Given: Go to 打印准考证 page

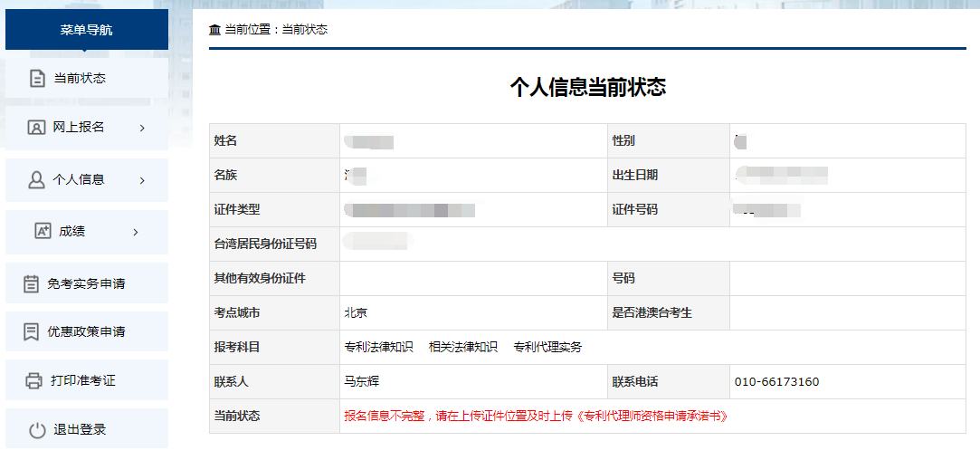Looking at the screenshot, I should tap(82, 380).
